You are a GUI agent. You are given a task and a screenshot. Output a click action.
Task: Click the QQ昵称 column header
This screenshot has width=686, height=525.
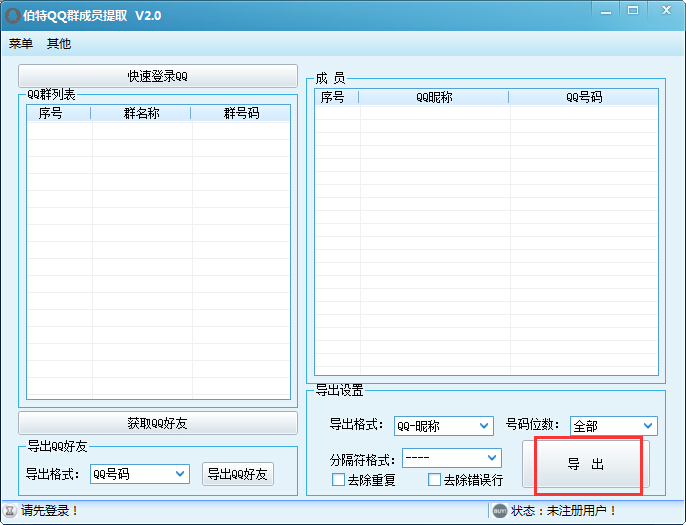(x=434, y=97)
